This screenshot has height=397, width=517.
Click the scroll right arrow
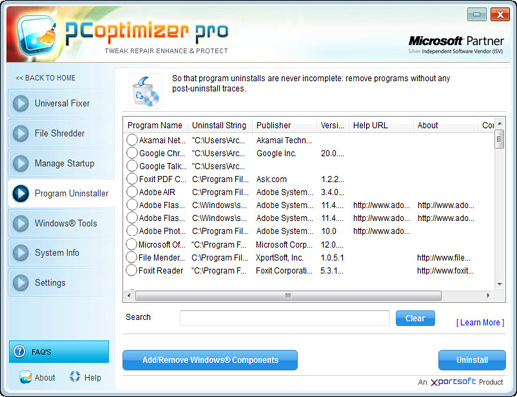coord(488,295)
